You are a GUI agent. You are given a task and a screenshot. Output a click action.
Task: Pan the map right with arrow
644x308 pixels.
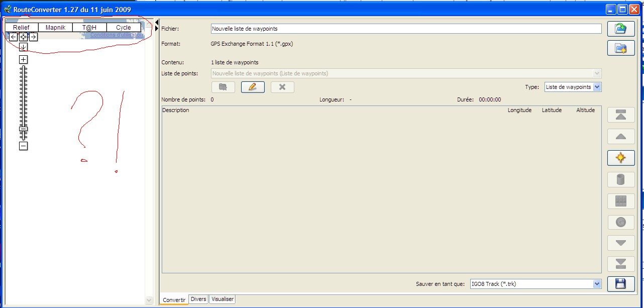click(x=33, y=37)
